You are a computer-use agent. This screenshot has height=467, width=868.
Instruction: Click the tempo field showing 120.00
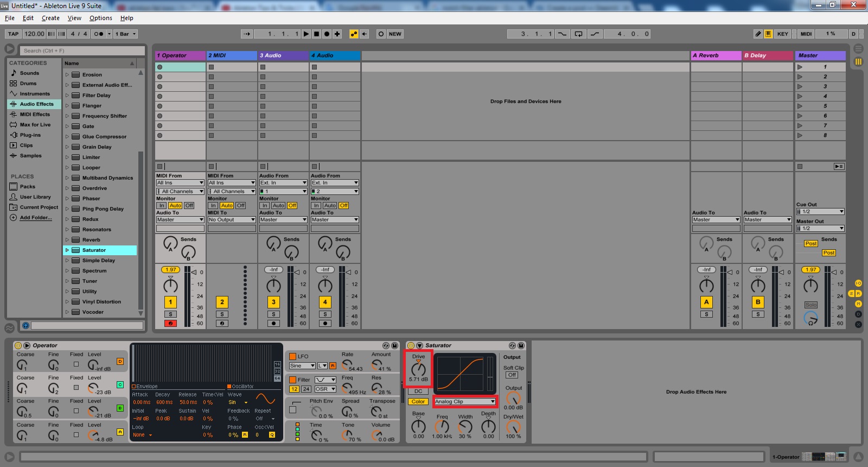click(34, 34)
